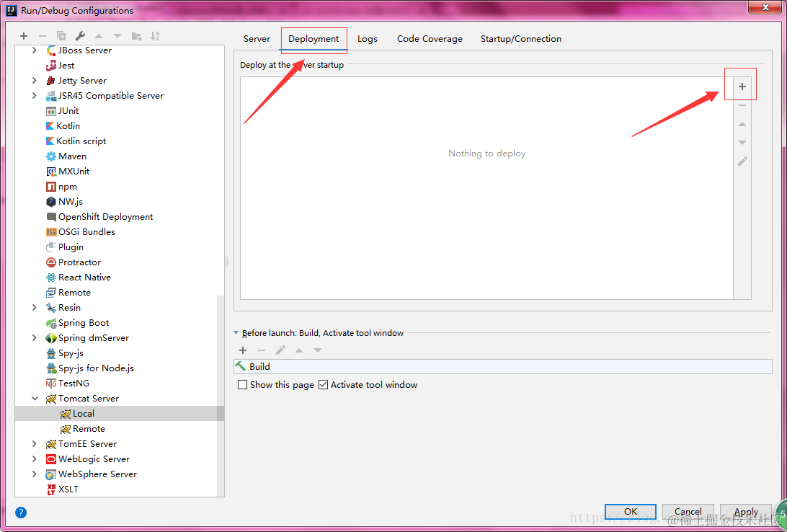Remove the deployment artifact with the minus button
Viewport: 787px width, 532px height.
click(742, 105)
